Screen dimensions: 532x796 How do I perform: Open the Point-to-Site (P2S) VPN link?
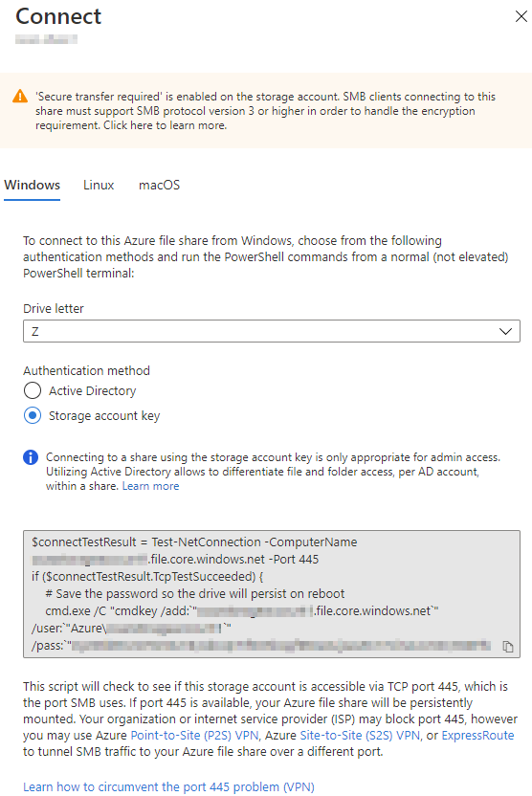coord(194,735)
